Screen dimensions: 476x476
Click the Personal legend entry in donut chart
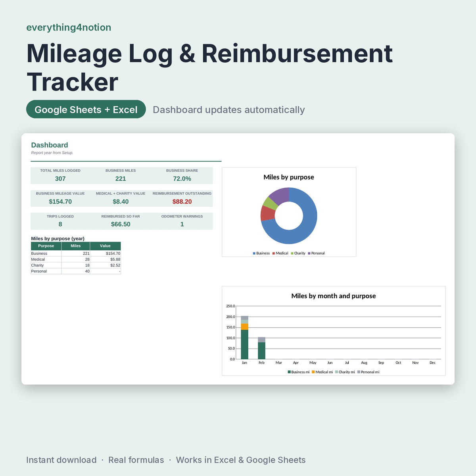pos(317,253)
